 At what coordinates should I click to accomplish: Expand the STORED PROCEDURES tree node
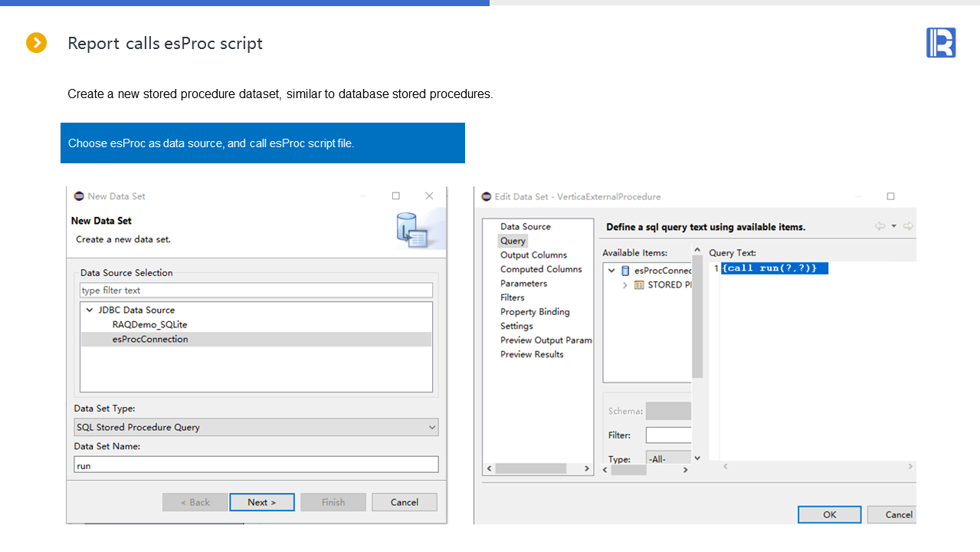pyautogui.click(x=625, y=285)
